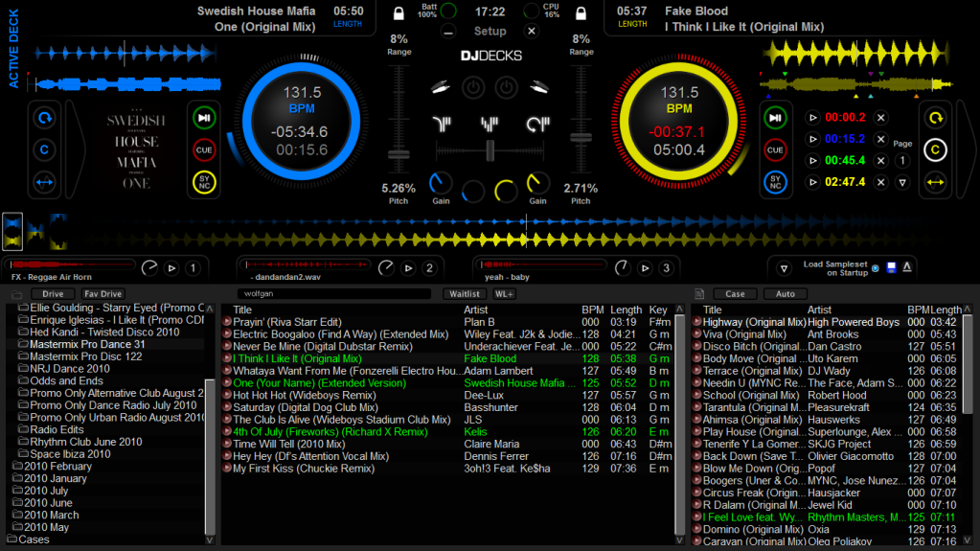
Task: Toggle Load Sampleset on Startup radio button
Action: pyautogui.click(x=876, y=268)
